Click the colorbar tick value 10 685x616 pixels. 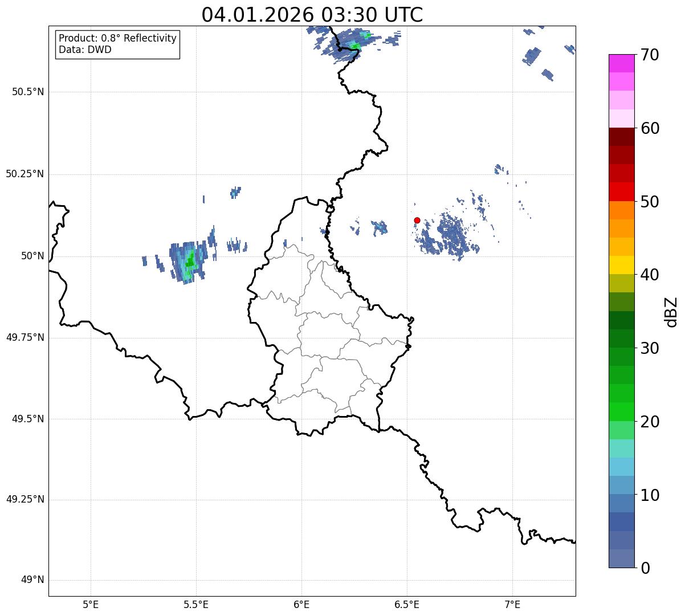coord(650,495)
